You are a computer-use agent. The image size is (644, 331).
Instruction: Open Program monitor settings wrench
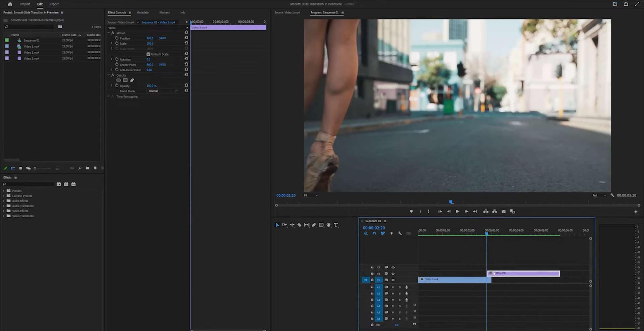tap(612, 195)
